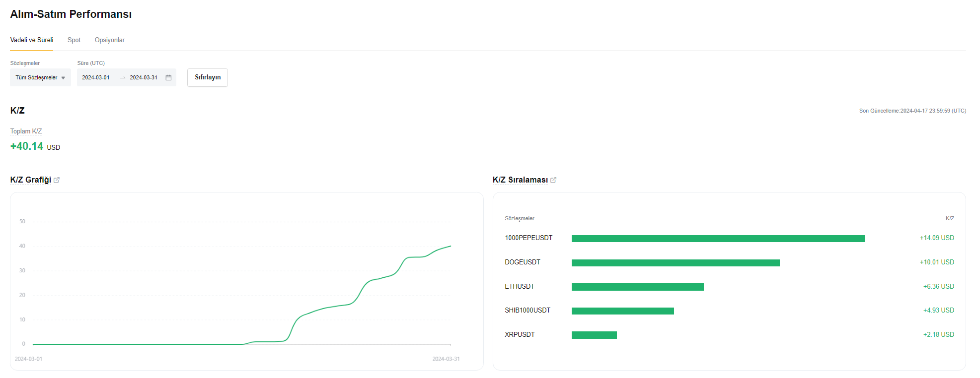Click the +14.09 USD value
Viewport: 980px width, 378px height.
coord(937,238)
